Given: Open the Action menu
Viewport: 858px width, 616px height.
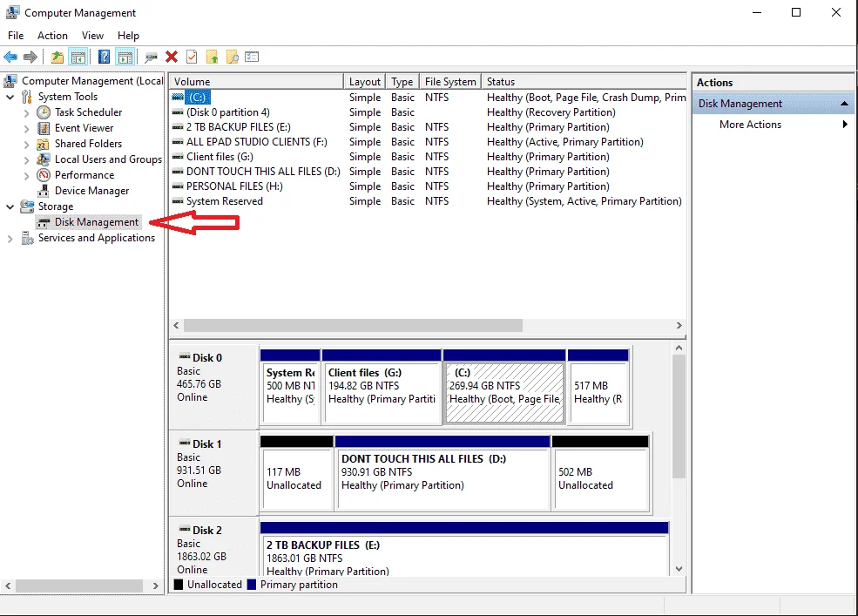Looking at the screenshot, I should (x=52, y=36).
